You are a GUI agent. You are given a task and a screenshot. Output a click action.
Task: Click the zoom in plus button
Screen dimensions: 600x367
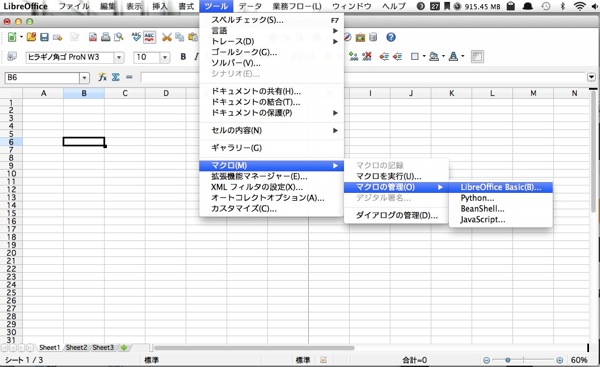pyautogui.click(x=559, y=360)
